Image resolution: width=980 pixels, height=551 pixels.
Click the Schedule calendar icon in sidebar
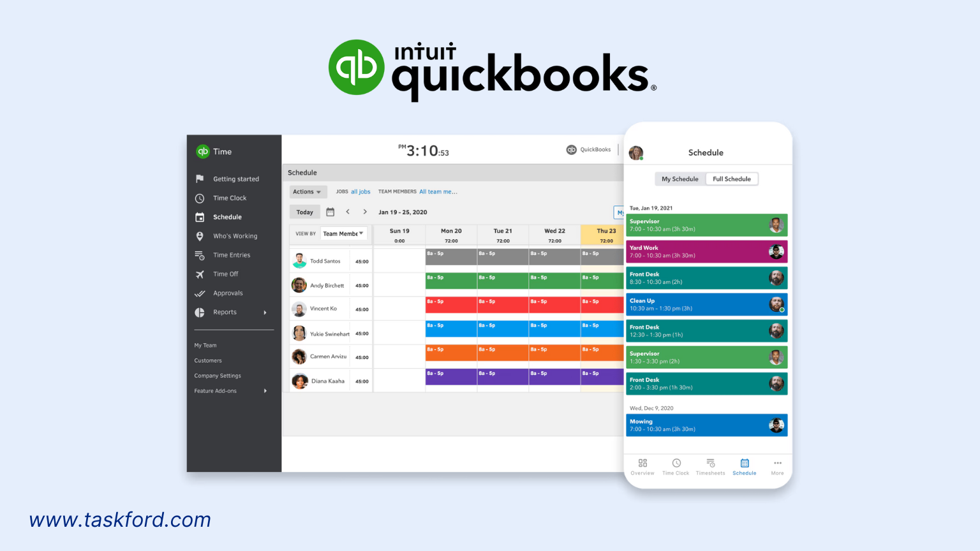click(200, 217)
